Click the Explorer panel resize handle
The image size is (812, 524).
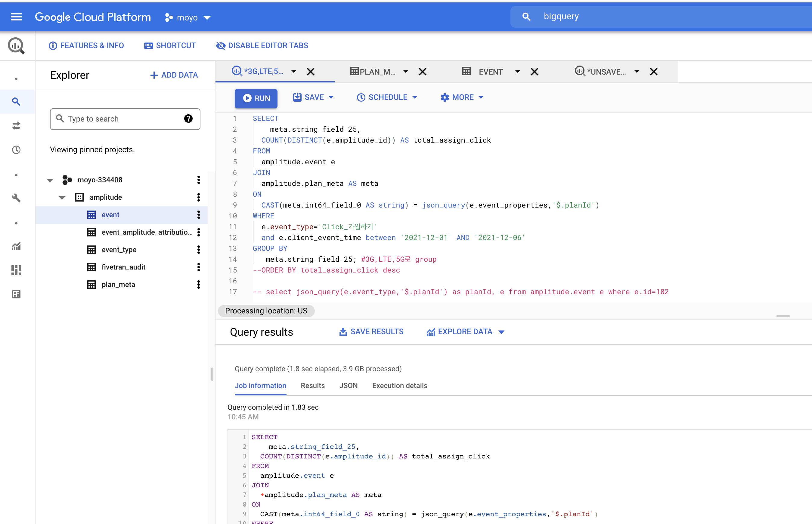click(212, 374)
